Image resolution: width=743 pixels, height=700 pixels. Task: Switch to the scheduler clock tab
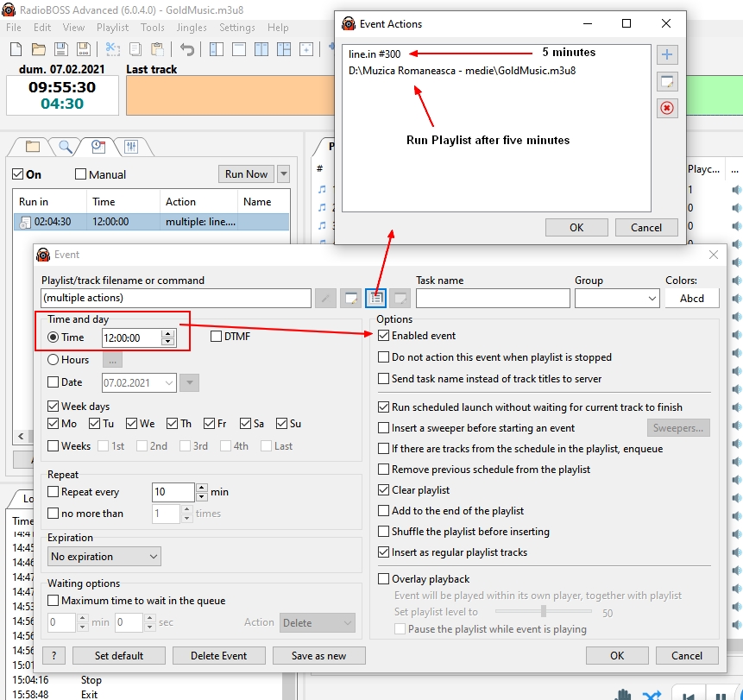pyautogui.click(x=98, y=147)
